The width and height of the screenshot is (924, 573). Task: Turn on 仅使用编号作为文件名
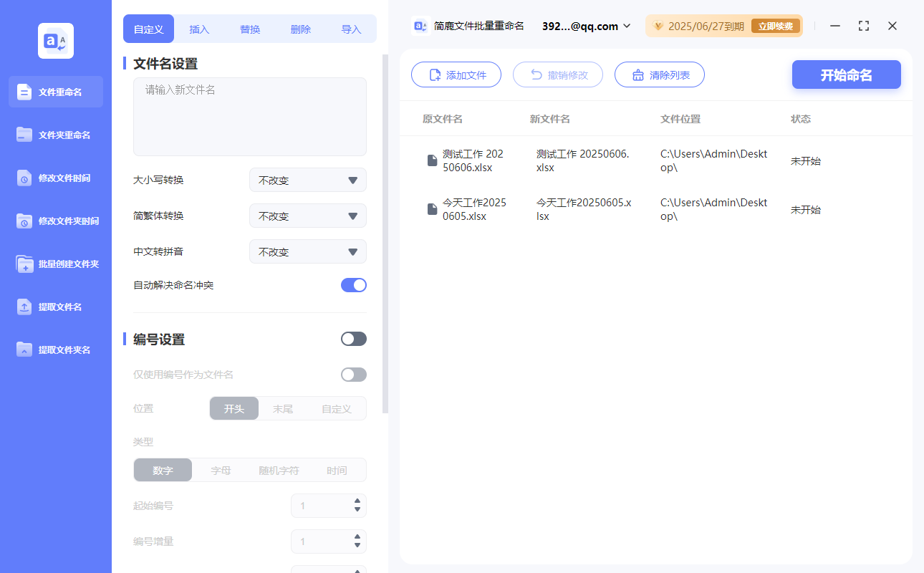353,374
